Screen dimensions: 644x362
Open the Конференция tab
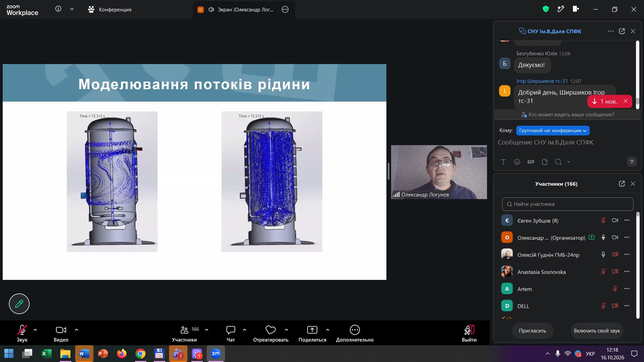coord(110,9)
